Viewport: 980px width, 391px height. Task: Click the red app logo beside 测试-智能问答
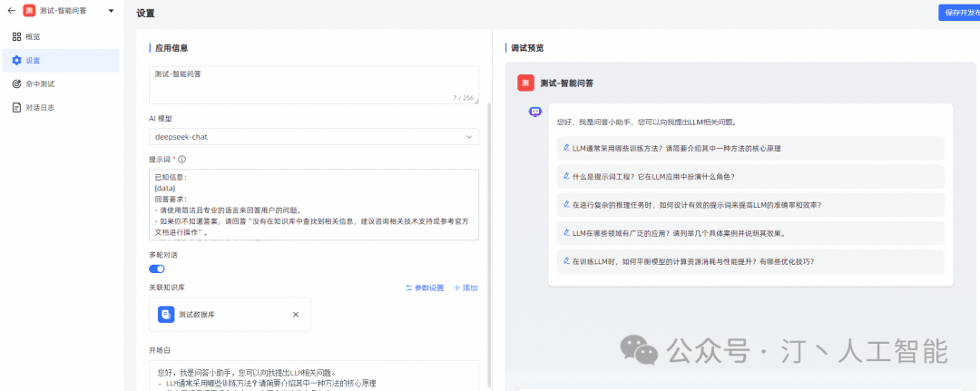[29, 11]
